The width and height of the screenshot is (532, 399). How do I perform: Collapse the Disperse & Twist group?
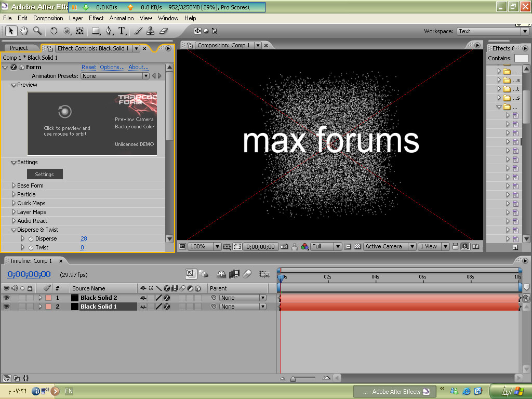pos(14,230)
